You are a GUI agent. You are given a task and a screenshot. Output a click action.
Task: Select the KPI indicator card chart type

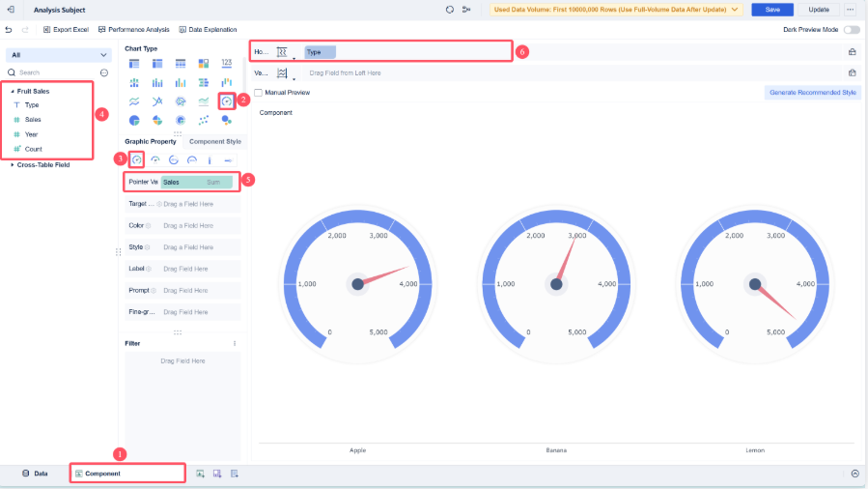coord(227,64)
